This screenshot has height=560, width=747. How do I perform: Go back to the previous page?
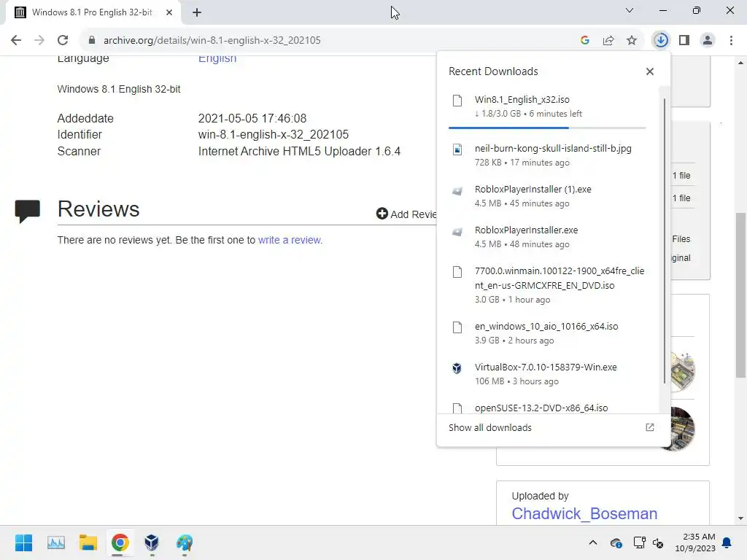16,41
